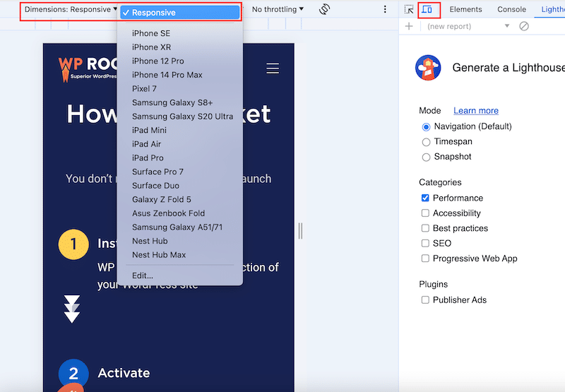The width and height of the screenshot is (565, 392).
Task: Switch to the Elements tab
Action: pyautogui.click(x=465, y=9)
